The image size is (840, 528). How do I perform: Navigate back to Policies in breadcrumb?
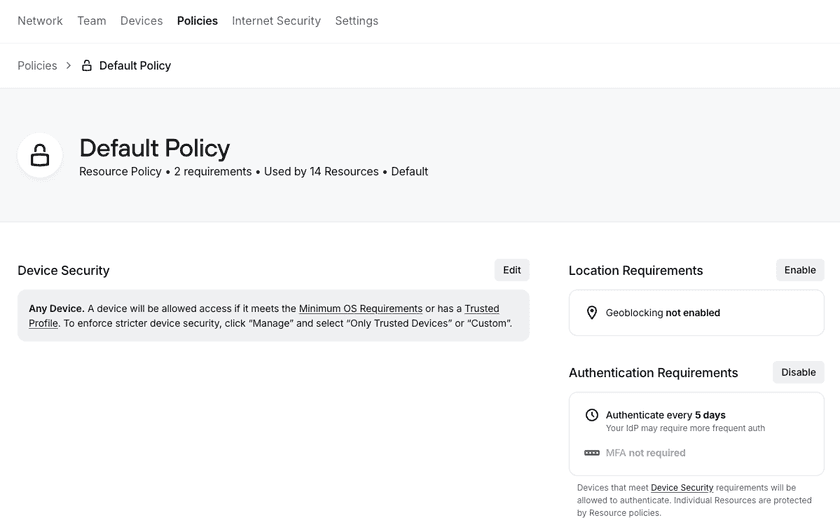pyautogui.click(x=37, y=66)
